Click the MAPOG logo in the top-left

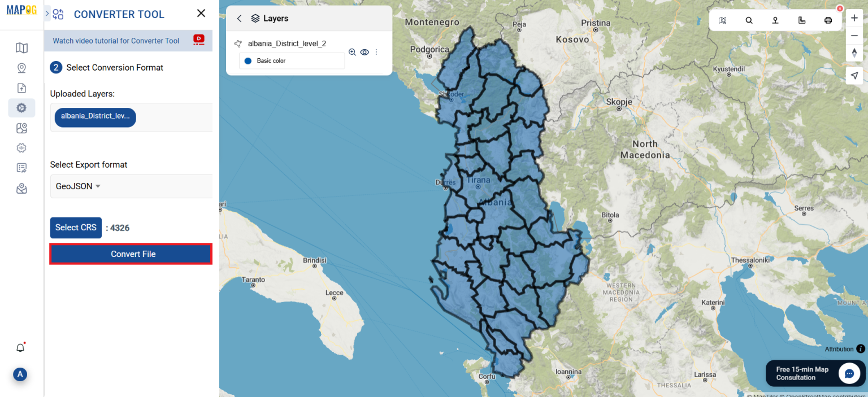[21, 9]
